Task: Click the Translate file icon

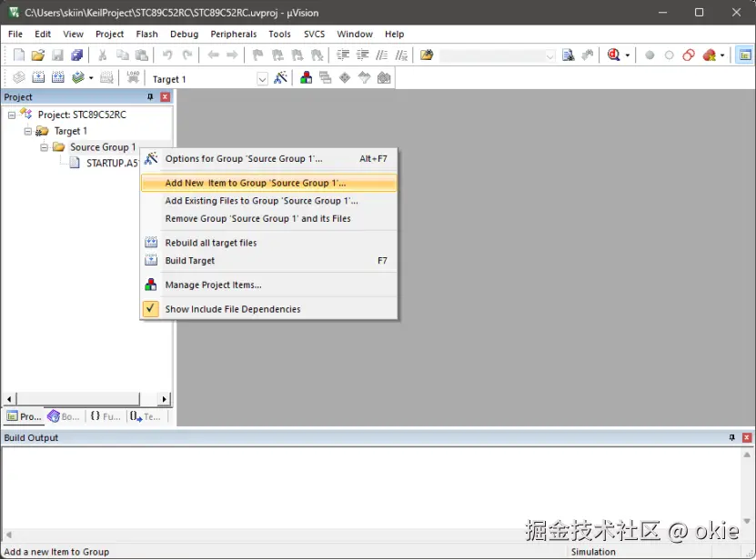Action: tap(19, 77)
